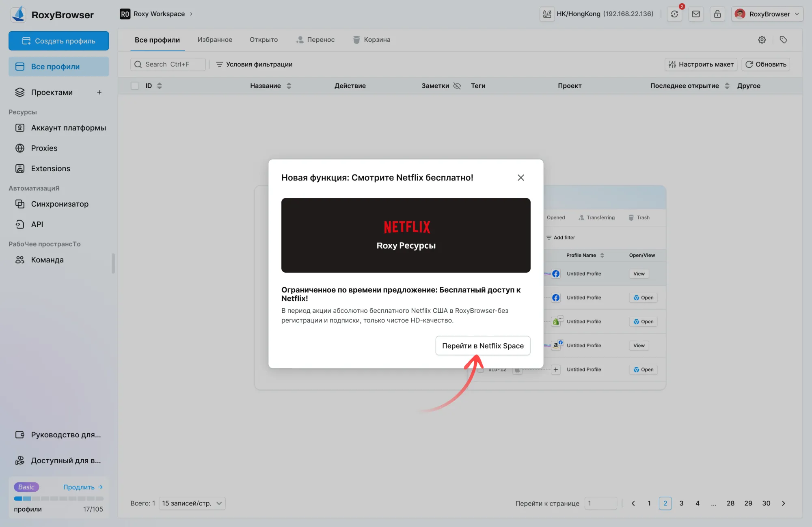This screenshot has width=812, height=527.
Task: Toggle notes visibility with the eye icon
Action: point(458,86)
